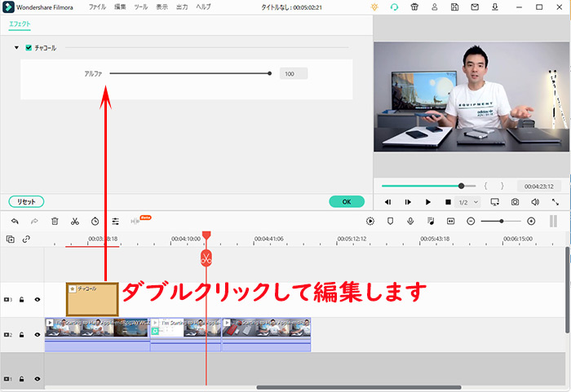
Task: Uncheck the チャコール effect checkbox
Action: tap(29, 48)
